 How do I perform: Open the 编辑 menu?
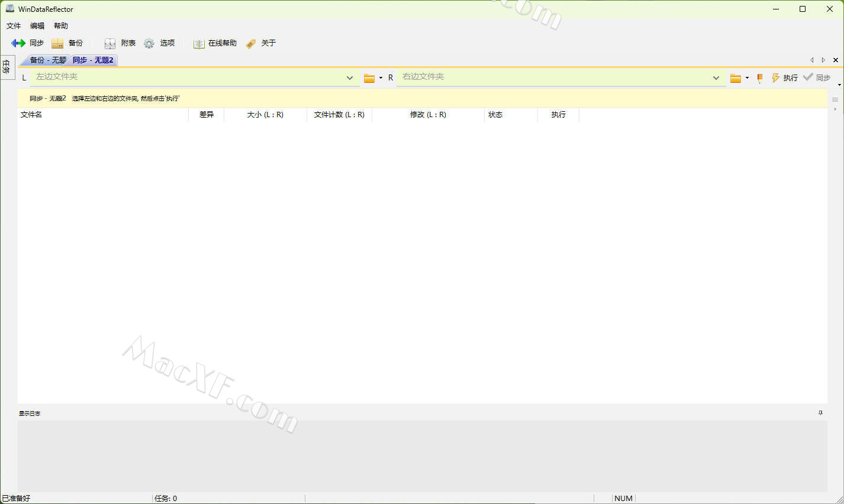37,26
